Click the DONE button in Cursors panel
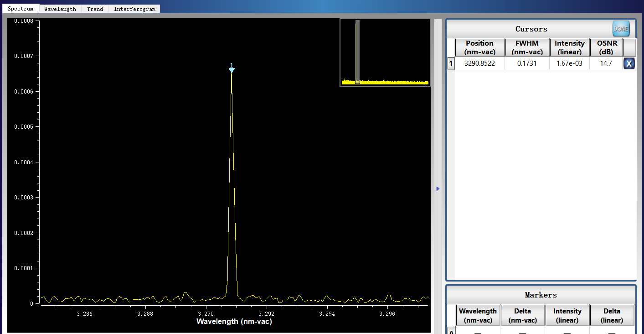 (x=621, y=28)
